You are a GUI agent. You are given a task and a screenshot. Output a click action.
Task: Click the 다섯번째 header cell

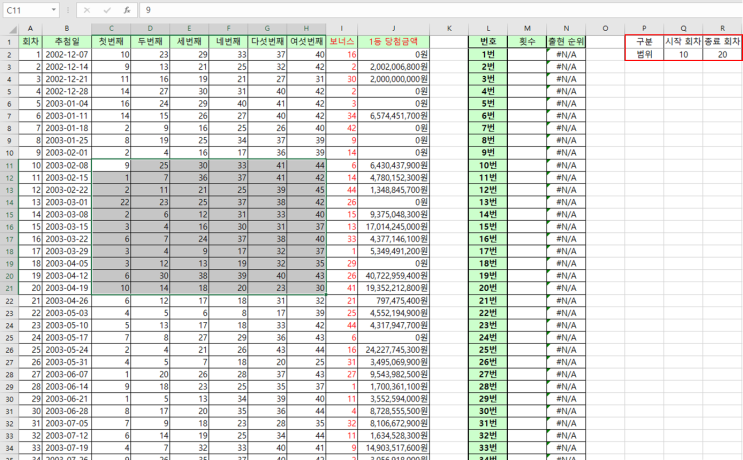[267, 42]
